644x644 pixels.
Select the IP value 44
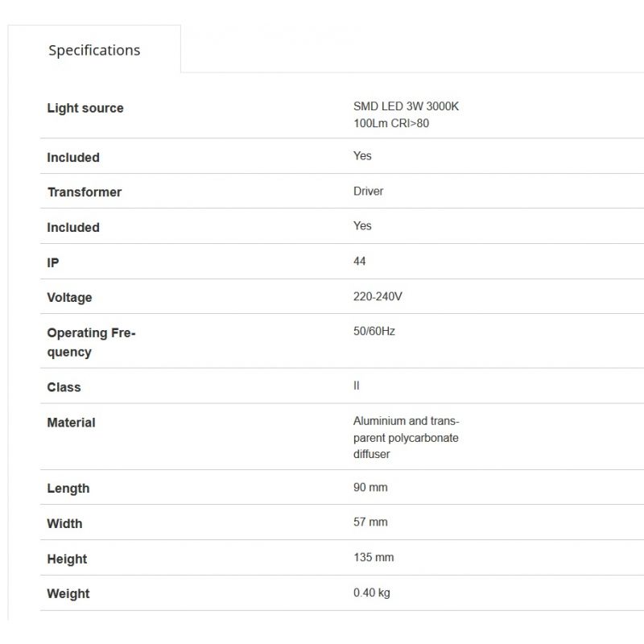(x=359, y=262)
